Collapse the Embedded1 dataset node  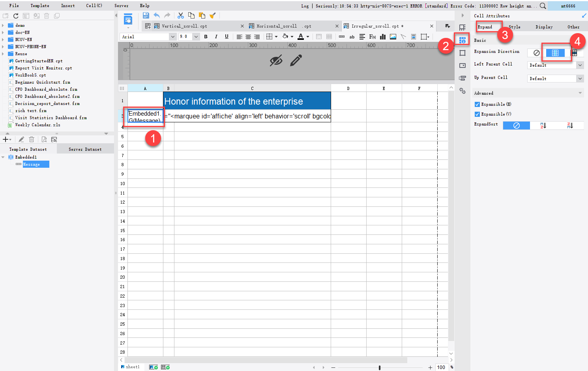(3, 157)
